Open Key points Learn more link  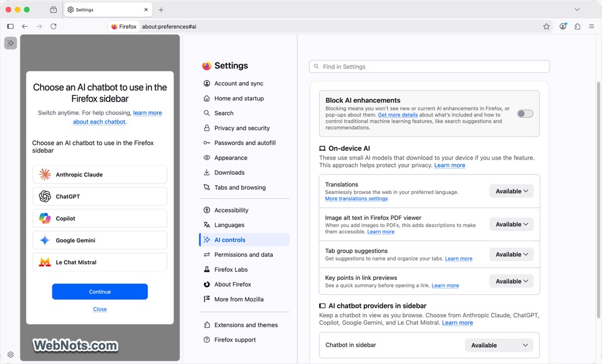[x=446, y=285]
